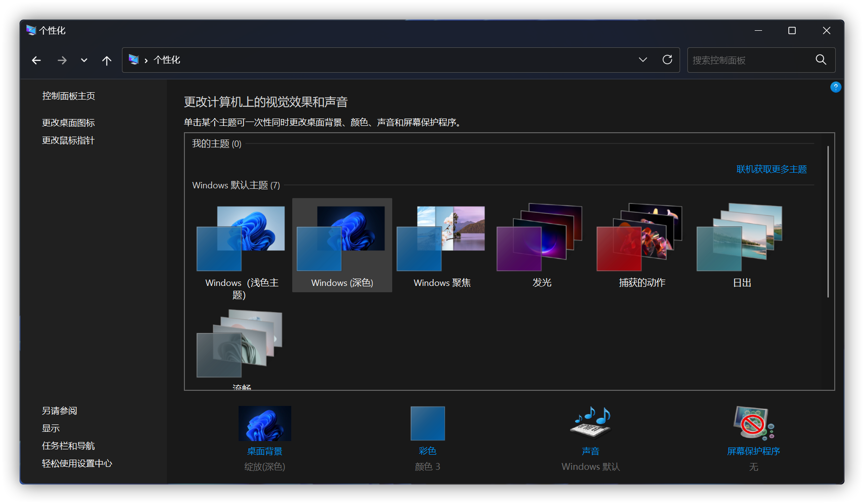Click the 联机获取更多主题 link
864x504 pixels.
tap(771, 169)
